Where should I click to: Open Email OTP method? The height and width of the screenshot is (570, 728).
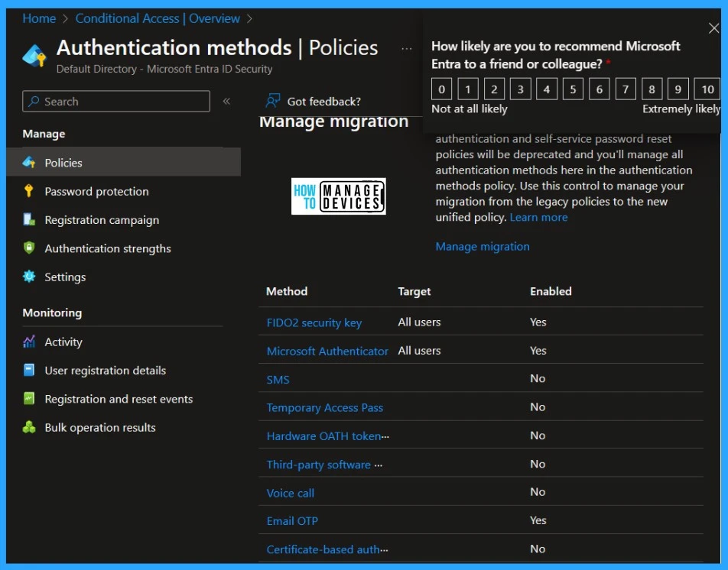(292, 521)
